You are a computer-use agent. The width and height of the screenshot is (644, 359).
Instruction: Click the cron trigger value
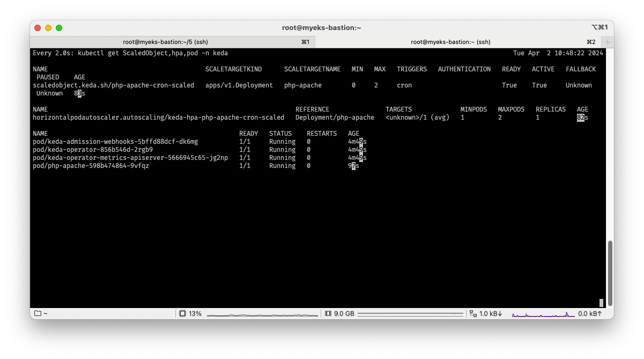[404, 85]
